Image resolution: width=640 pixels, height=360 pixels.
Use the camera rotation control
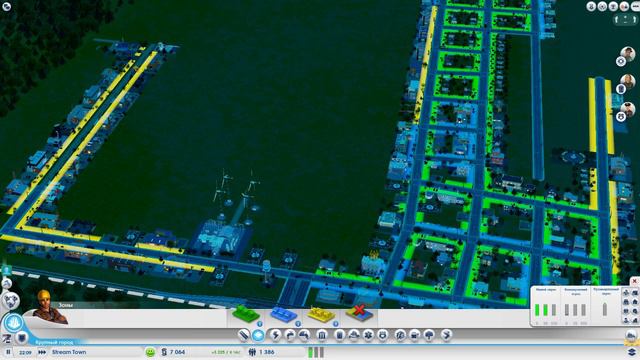(x=626, y=20)
